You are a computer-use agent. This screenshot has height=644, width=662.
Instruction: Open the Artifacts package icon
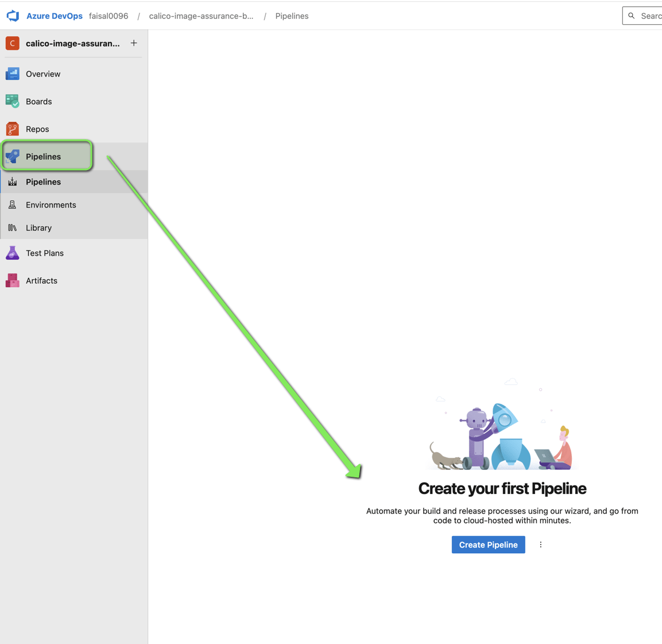[13, 281]
